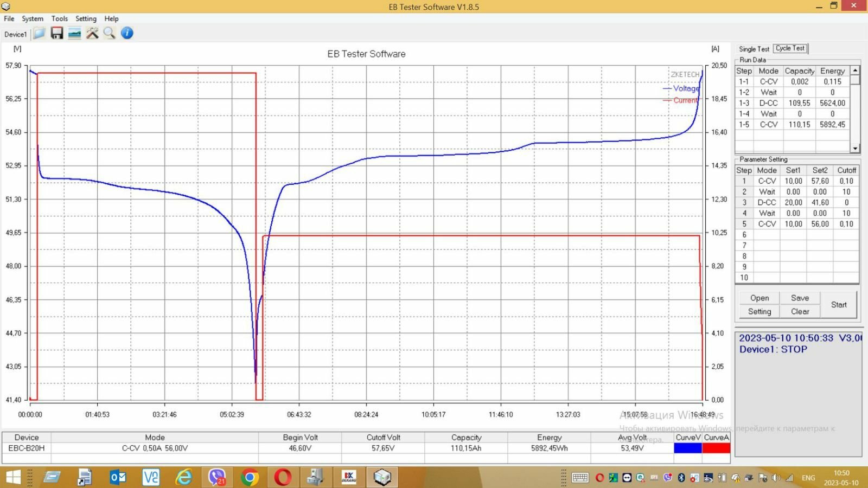
Task: Click the Start button in the cycle panel
Action: click(x=839, y=305)
